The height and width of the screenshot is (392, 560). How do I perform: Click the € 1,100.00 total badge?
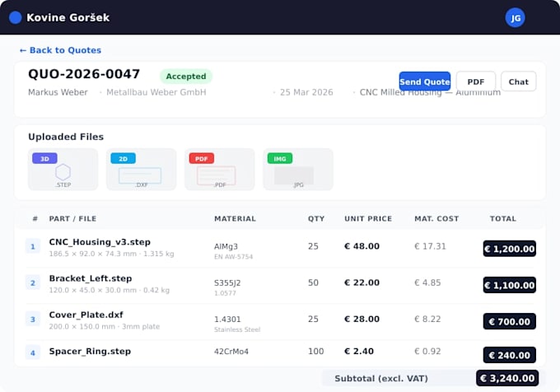coord(509,285)
